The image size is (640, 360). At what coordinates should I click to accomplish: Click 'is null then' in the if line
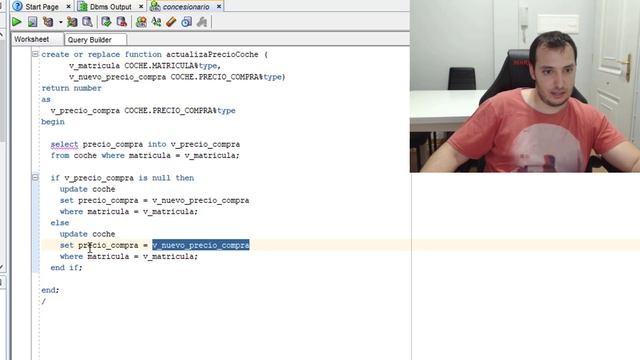coord(166,178)
